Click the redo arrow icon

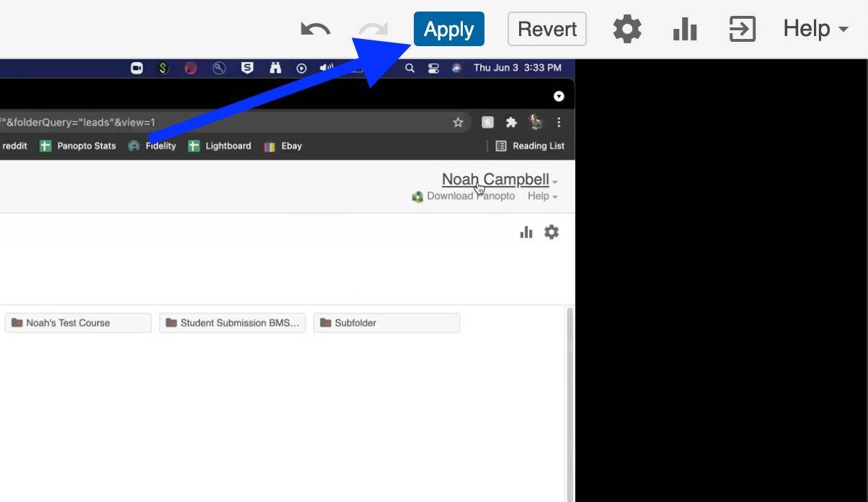373,30
